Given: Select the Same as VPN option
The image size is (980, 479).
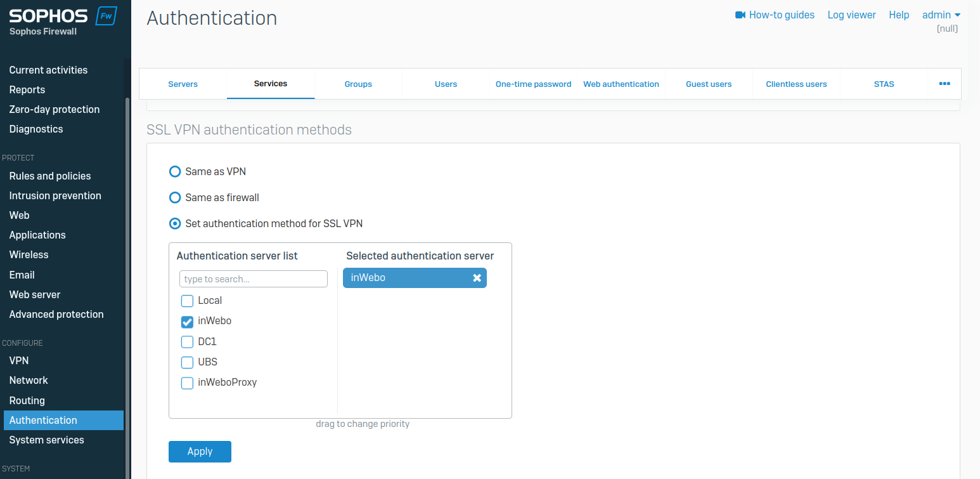Looking at the screenshot, I should (175, 171).
